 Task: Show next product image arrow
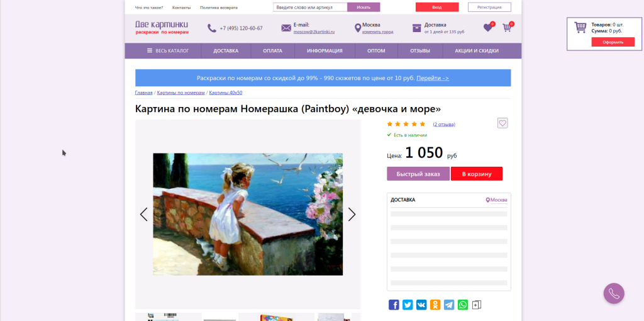pyautogui.click(x=352, y=214)
